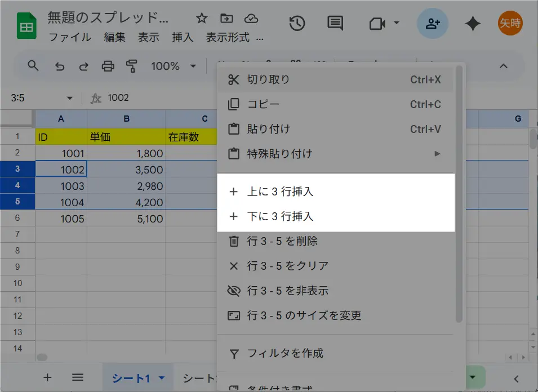Click the print icon in toolbar

pyautogui.click(x=108, y=66)
